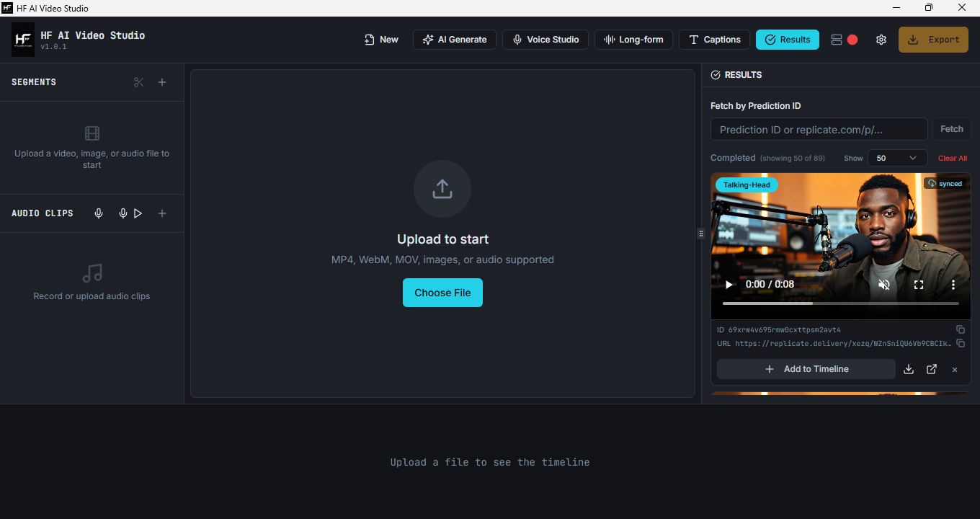Toggle the Results panel
The image size is (980, 519).
tap(788, 40)
